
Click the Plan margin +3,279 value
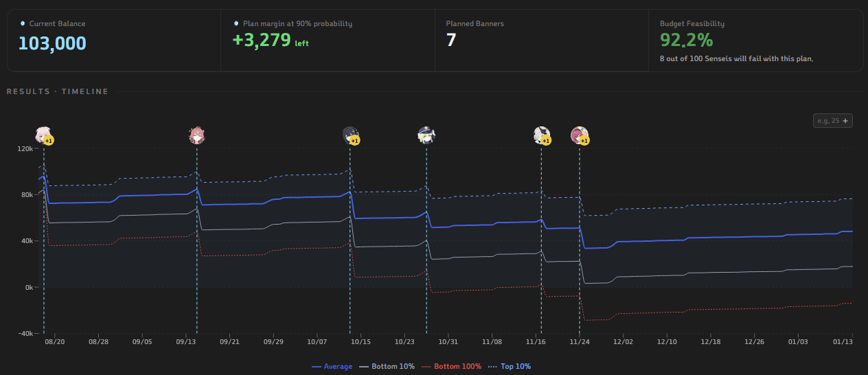262,40
